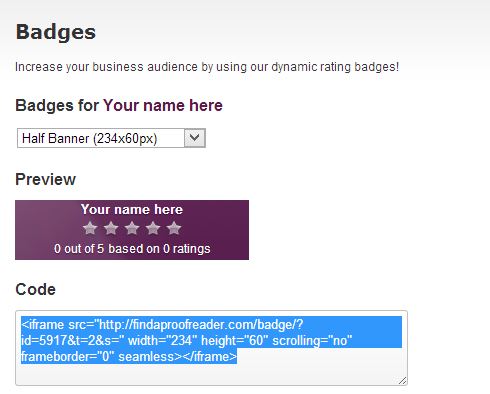The image size is (490, 394).
Task: Click the third (middle) star in the badge
Action: (x=132, y=228)
